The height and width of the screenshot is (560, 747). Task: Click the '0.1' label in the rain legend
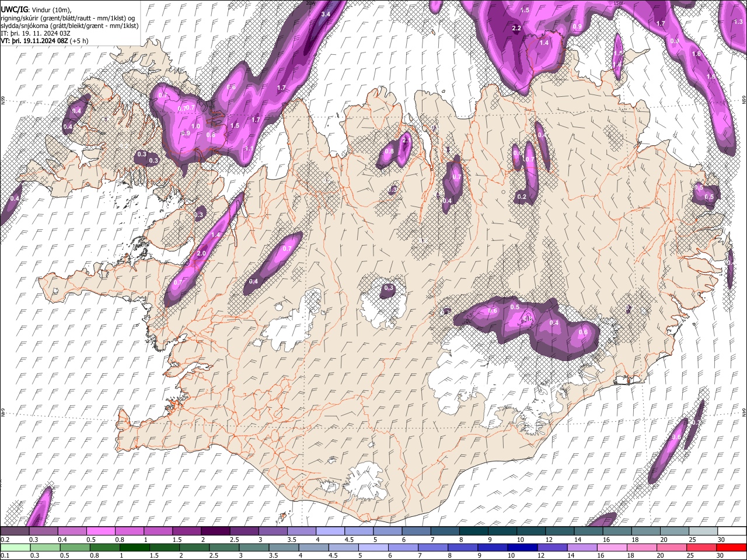point(5,556)
